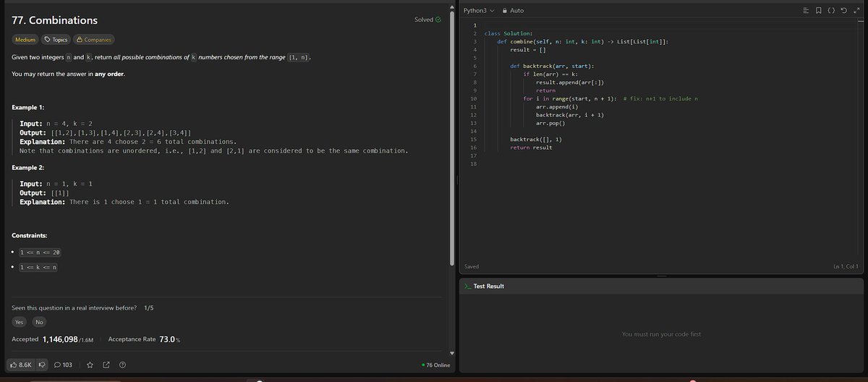Click the 'Ln 1, Col 1' status text
Image resolution: width=868 pixels, height=382 pixels.
point(846,267)
